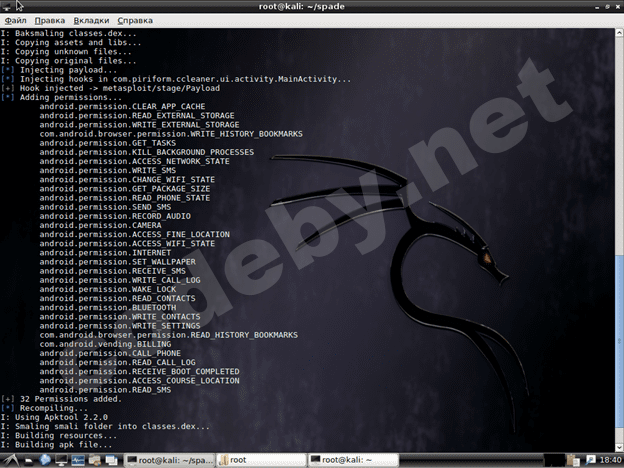624x468 pixels.
Task: Click 'android.permission.WAKE_LOCK' line
Action: coord(108,289)
